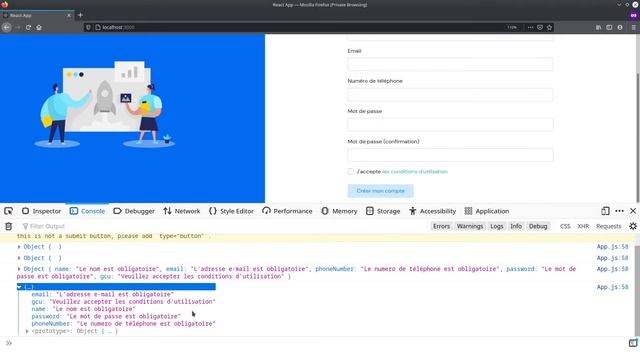This screenshot has width=640, height=360.
Task: Go back with browser back arrow
Action: [7, 27]
